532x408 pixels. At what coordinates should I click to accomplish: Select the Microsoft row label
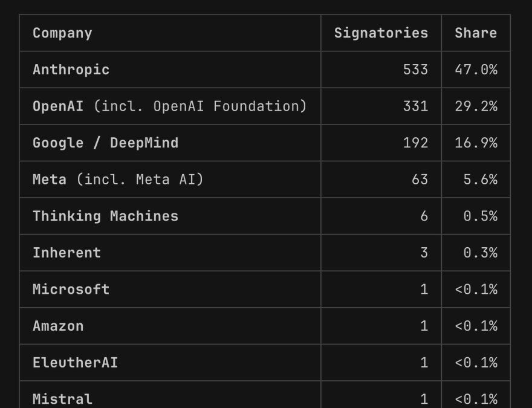[71, 290]
